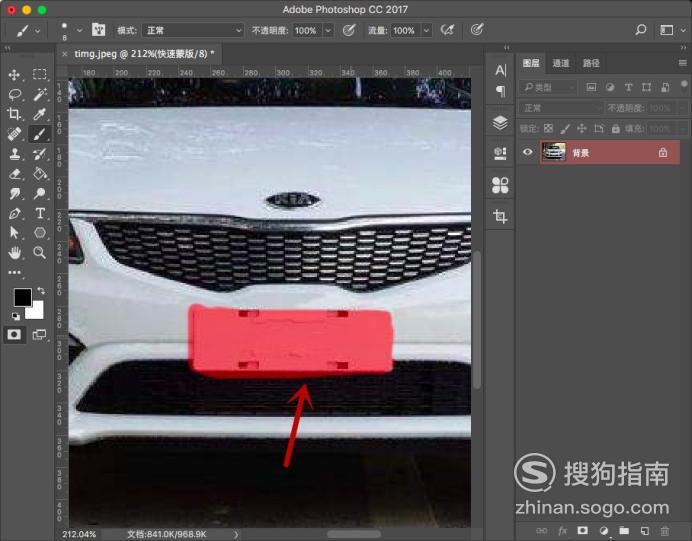This screenshot has height=541, width=692.
Task: Select the Eraser tool
Action: tap(14, 173)
